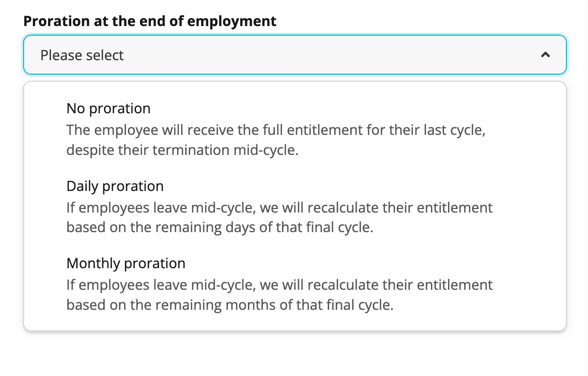Pick the Monthly proration option
This screenshot has height=376, width=588.
tap(295, 284)
